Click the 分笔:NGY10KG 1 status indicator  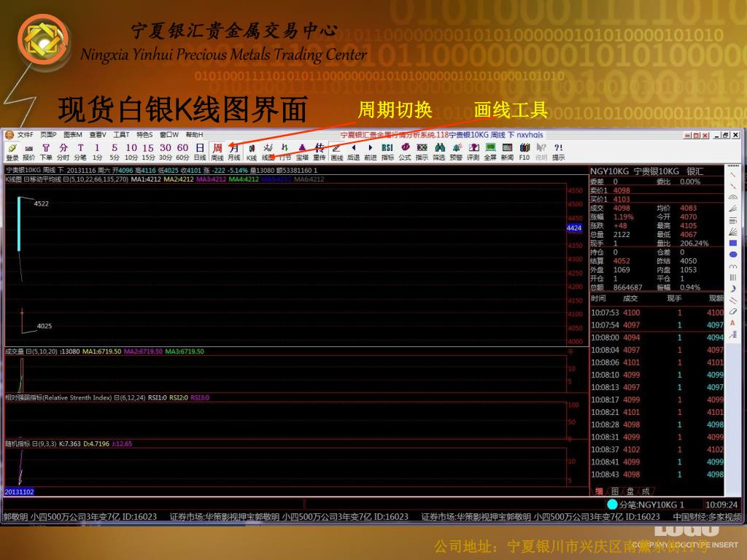point(646,505)
